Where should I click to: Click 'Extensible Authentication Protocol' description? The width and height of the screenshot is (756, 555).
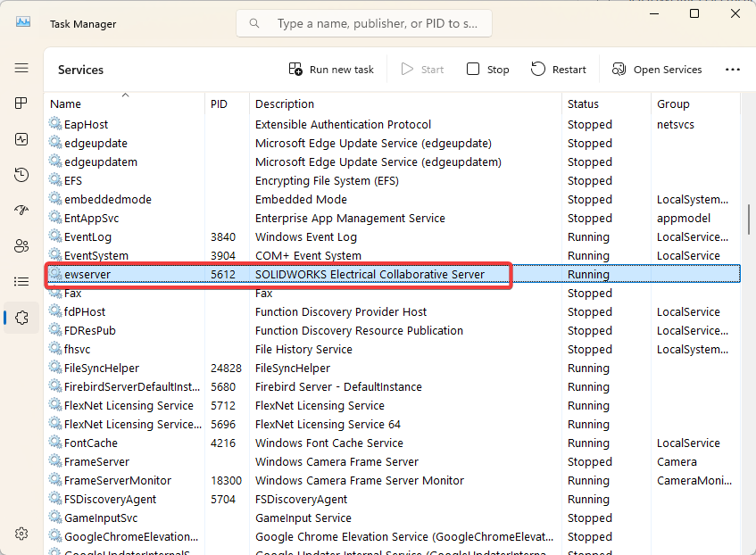[x=343, y=124]
